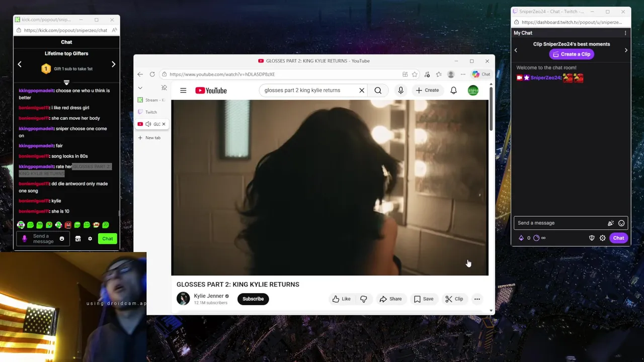The width and height of the screenshot is (644, 362).
Task: Open SniperZeo24 username in Twitch chat
Action: point(545,78)
